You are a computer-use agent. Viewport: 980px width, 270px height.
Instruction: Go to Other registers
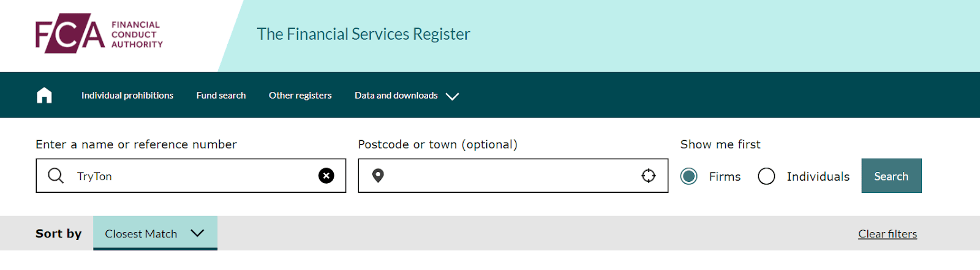coord(300,96)
